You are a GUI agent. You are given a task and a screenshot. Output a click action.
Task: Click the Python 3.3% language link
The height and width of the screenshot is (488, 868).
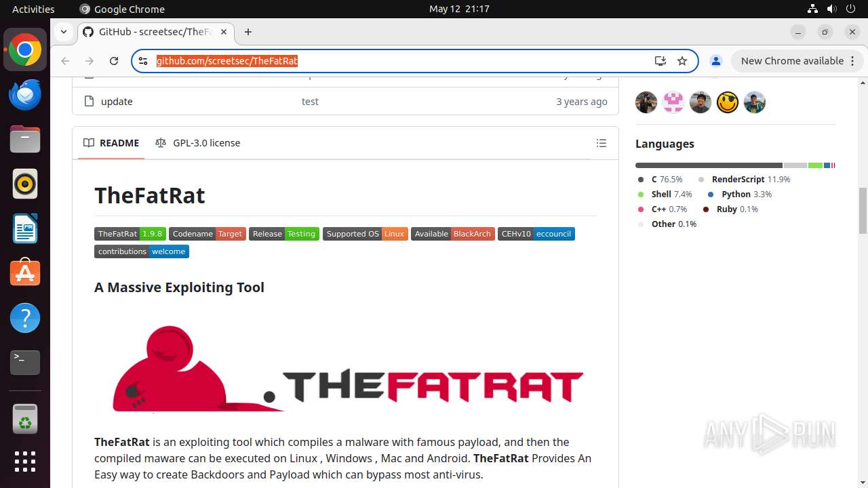coord(740,195)
